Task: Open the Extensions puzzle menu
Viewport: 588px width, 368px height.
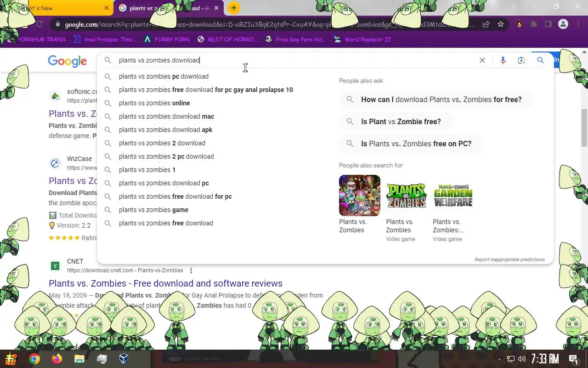Action: [x=534, y=24]
